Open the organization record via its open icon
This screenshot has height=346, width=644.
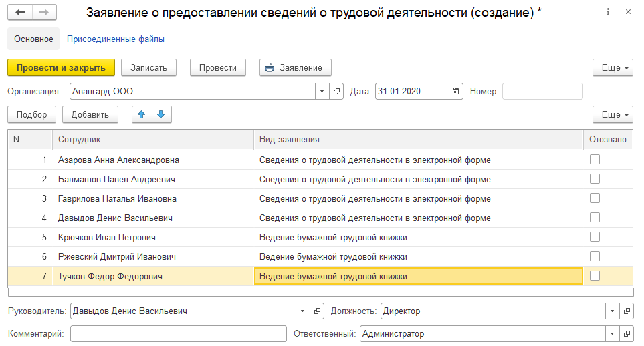click(x=337, y=91)
